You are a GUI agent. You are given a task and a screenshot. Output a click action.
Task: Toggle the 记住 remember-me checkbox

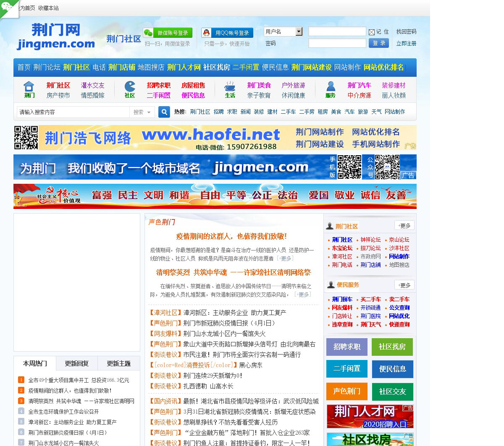point(372,32)
